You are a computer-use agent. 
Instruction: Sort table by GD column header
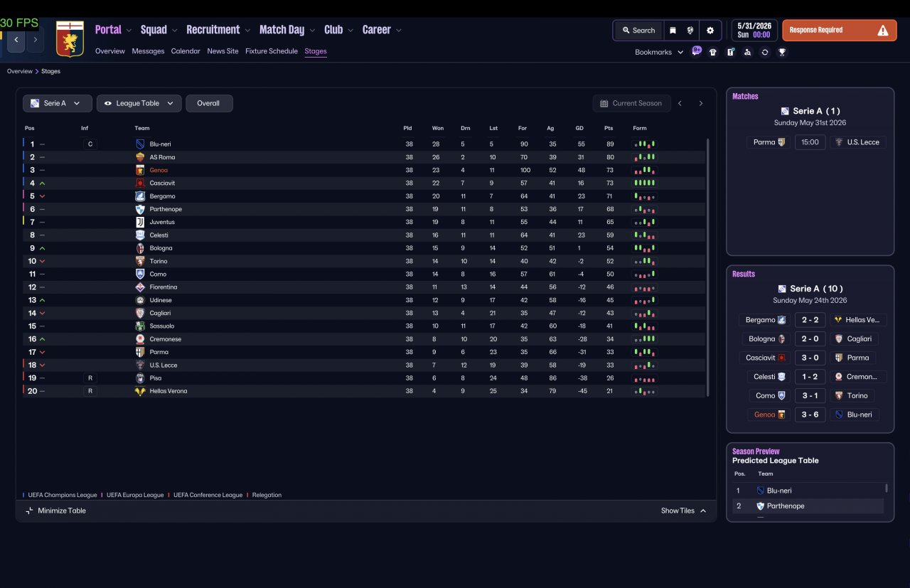tap(581, 129)
